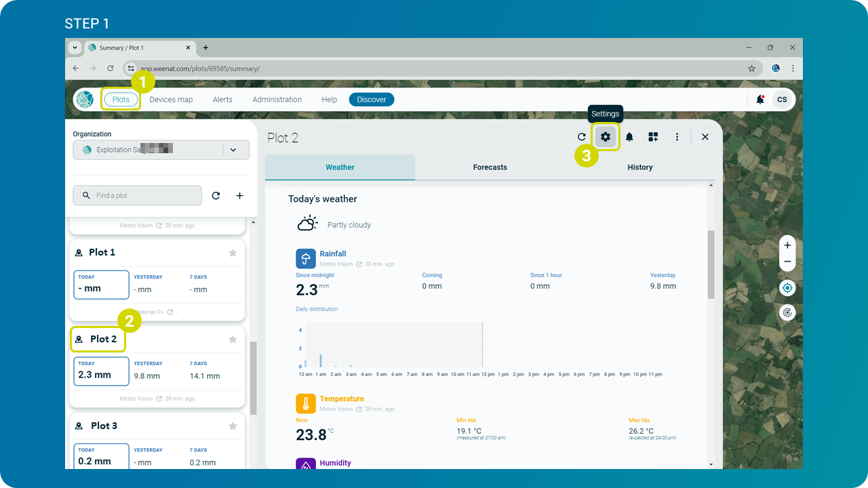The image size is (868, 488).
Task: Open the Temperature heading link
Action: (x=342, y=399)
